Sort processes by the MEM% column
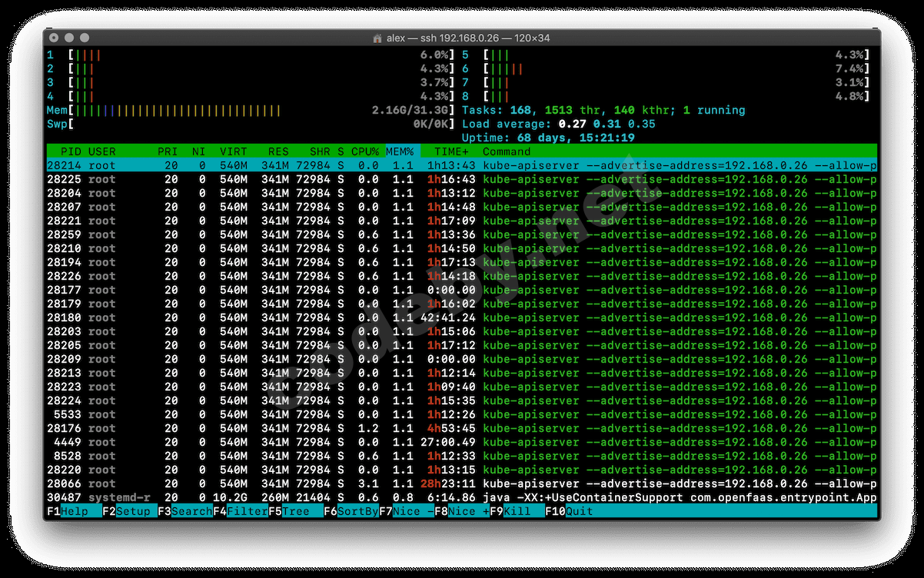 coord(400,151)
